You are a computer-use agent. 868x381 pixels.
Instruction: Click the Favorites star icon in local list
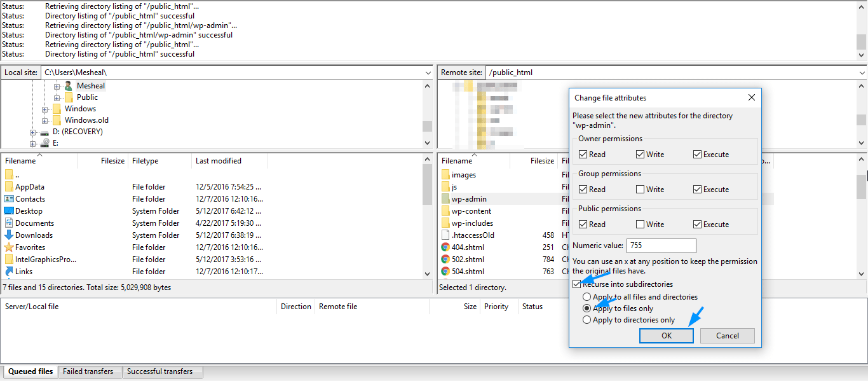pos(9,247)
